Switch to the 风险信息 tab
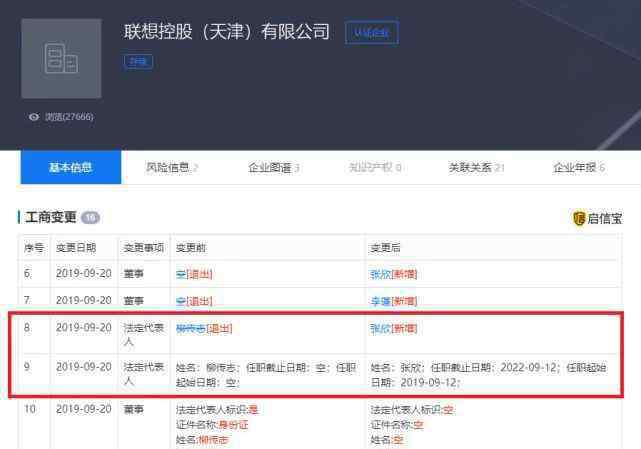The image size is (641, 449). (x=172, y=167)
